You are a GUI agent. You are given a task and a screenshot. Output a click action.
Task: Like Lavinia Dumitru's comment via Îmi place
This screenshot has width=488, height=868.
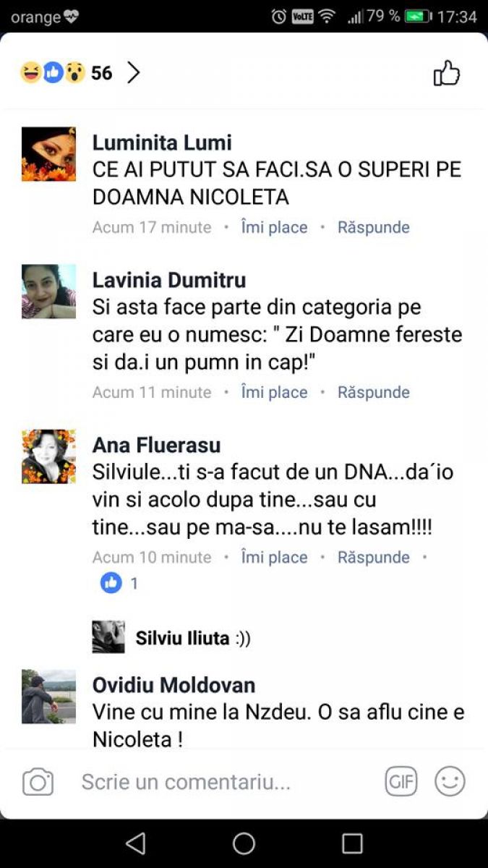274,392
